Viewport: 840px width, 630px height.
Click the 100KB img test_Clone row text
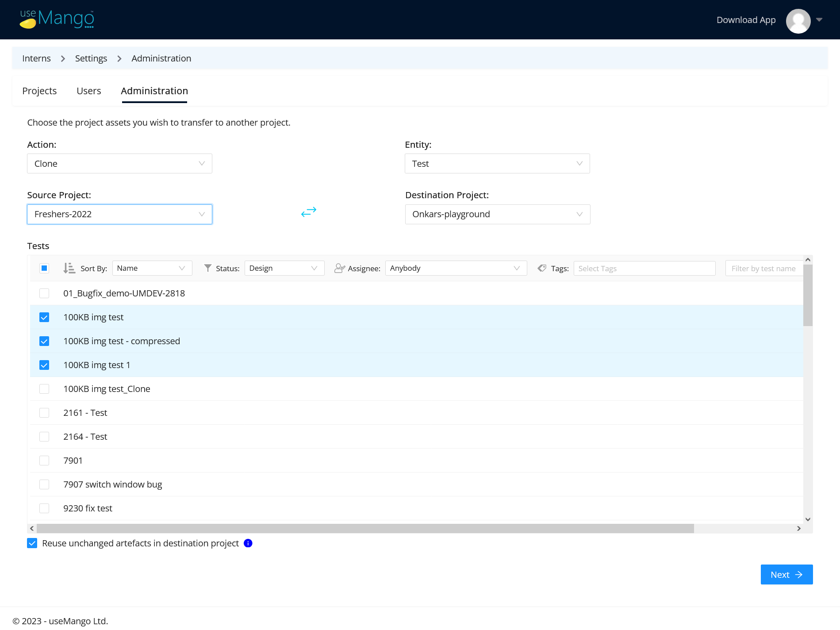[x=107, y=389]
